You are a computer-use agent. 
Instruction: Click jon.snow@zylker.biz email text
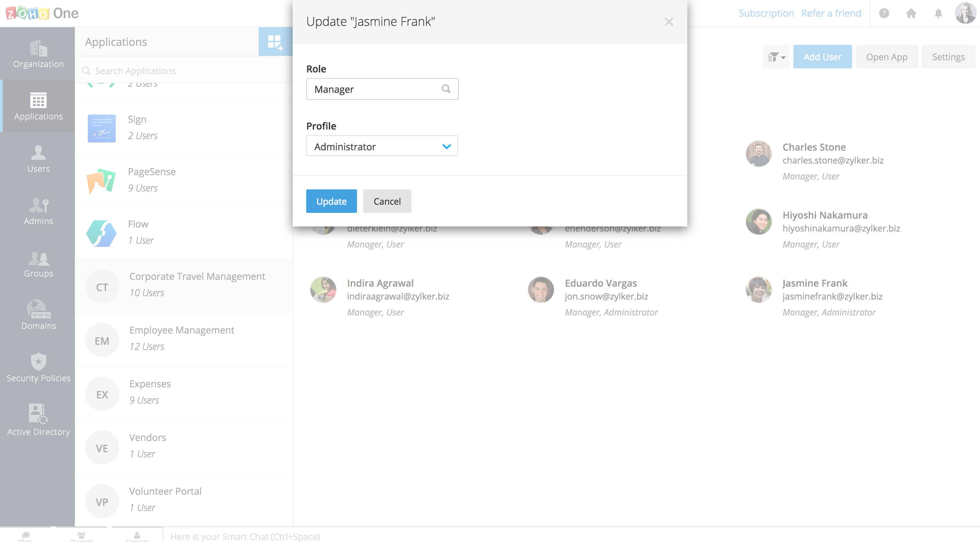point(606,296)
